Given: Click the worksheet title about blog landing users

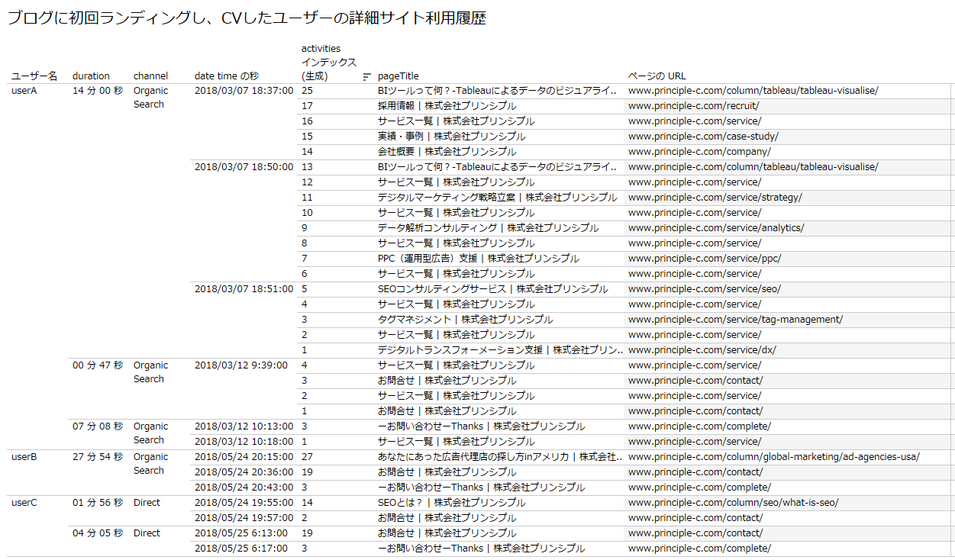Looking at the screenshot, I should (247, 18).
